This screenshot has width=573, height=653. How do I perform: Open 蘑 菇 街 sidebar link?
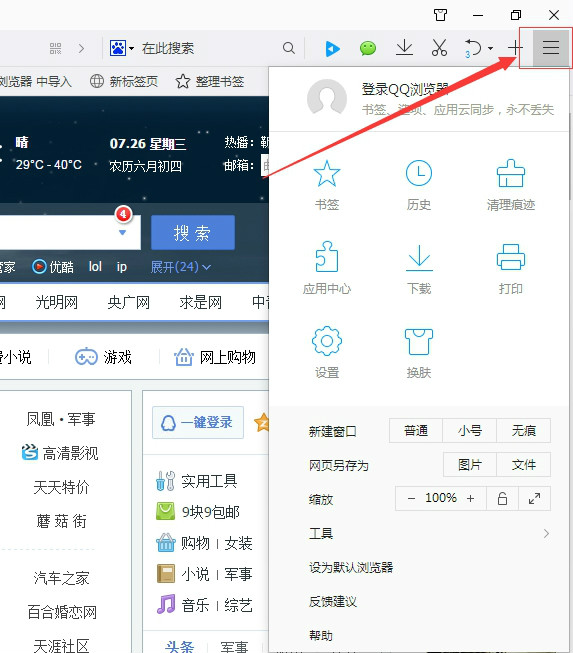pyautogui.click(x=61, y=521)
